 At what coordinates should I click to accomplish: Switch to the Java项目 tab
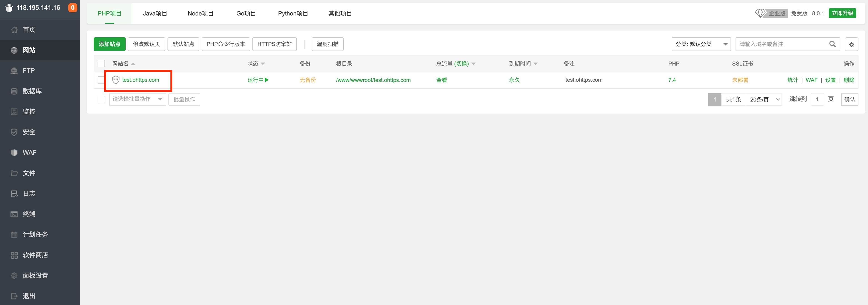155,13
